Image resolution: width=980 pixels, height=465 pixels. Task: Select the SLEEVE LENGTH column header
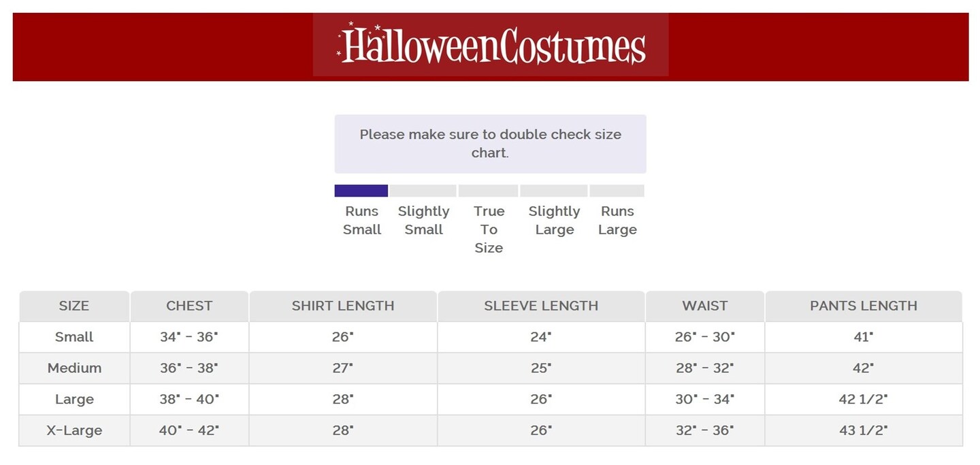tap(541, 306)
